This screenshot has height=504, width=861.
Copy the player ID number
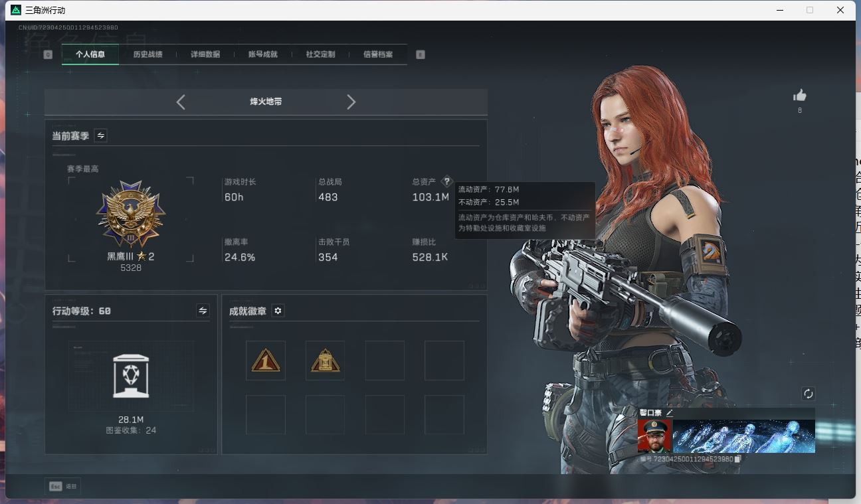click(738, 459)
